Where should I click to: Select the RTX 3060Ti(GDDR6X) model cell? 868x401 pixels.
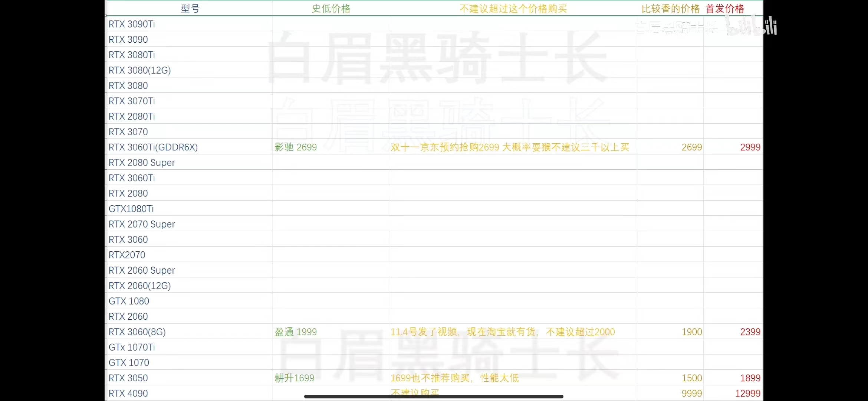(x=153, y=147)
